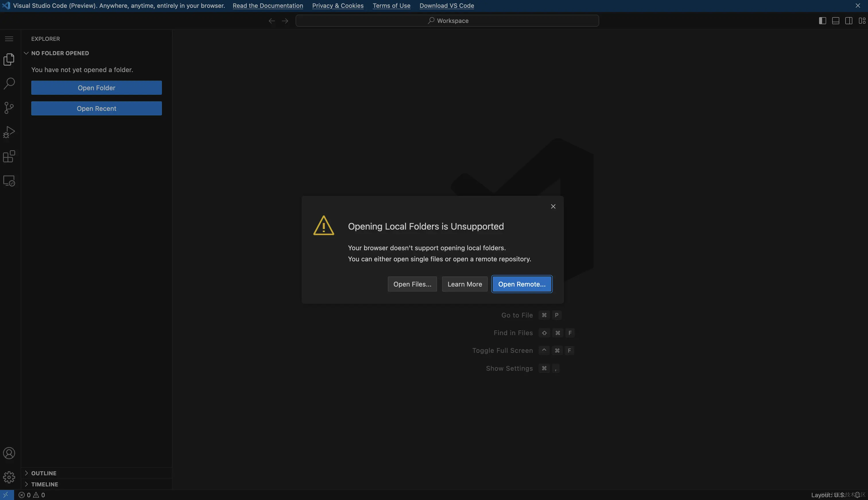This screenshot has width=868, height=500.
Task: Click errors and warnings status bar item
Action: coord(32,495)
